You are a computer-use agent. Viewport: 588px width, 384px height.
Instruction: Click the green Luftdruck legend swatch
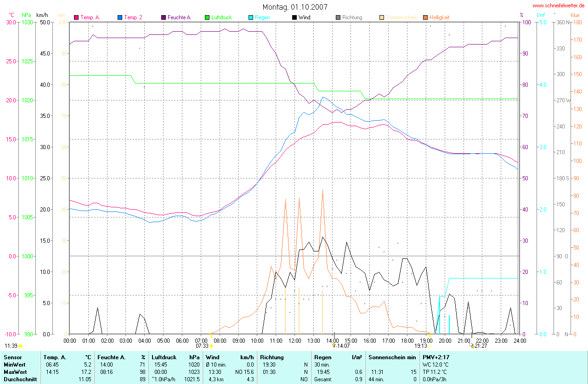[207, 17]
